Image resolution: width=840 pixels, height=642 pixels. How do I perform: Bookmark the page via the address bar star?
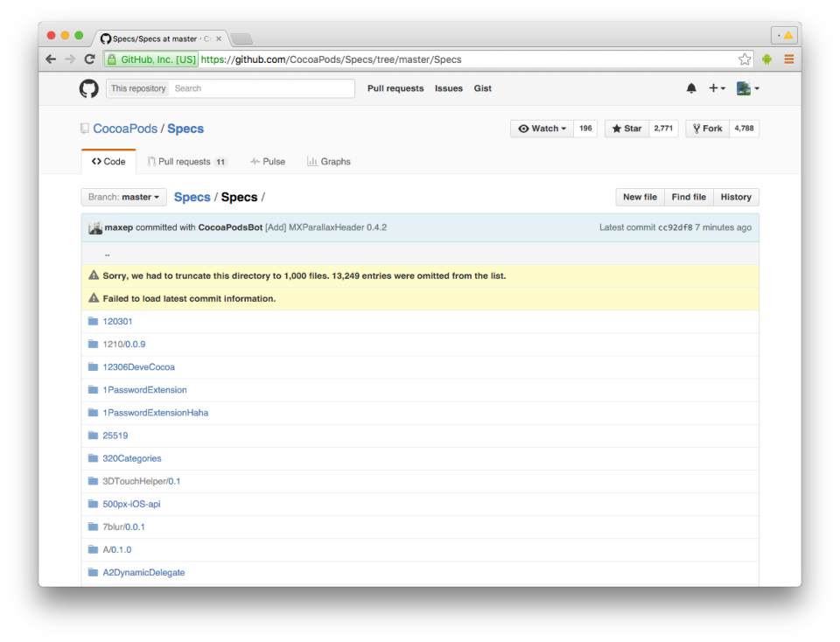coord(744,59)
